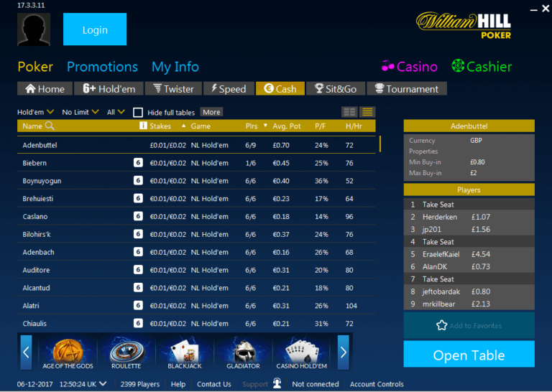Open the Tournament tab

click(x=407, y=88)
